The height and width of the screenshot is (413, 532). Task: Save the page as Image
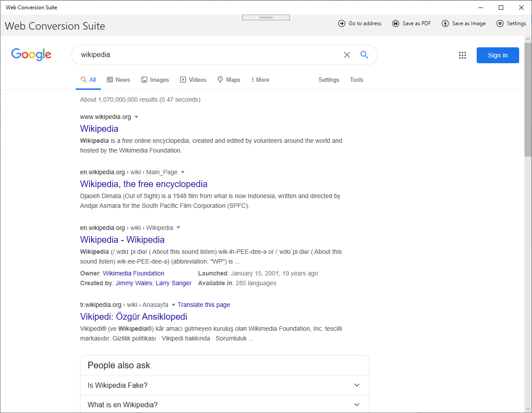point(463,23)
